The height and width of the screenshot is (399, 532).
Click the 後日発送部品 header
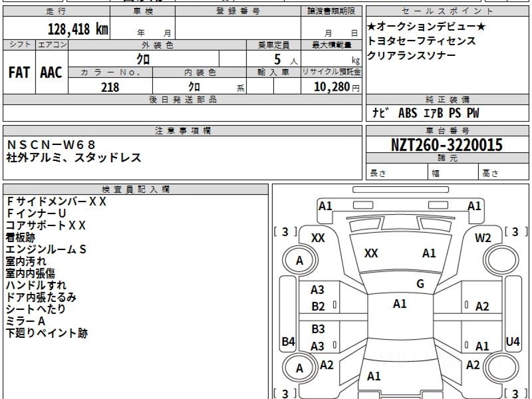pyautogui.click(x=183, y=100)
